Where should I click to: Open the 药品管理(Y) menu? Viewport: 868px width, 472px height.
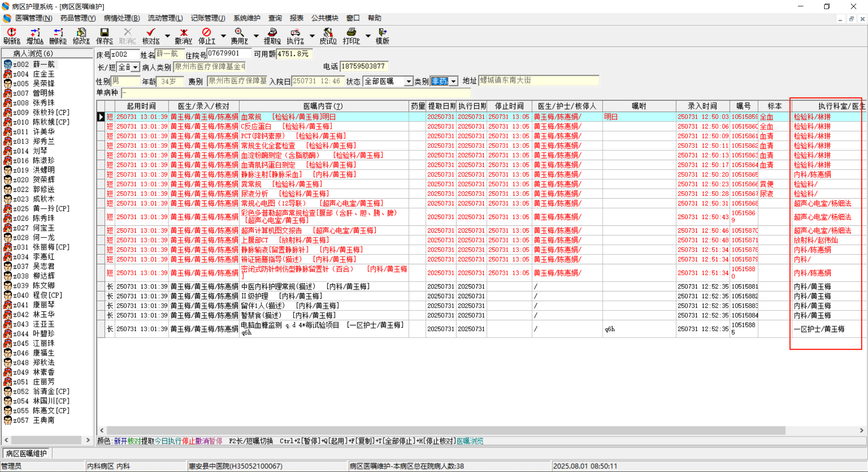click(78, 18)
